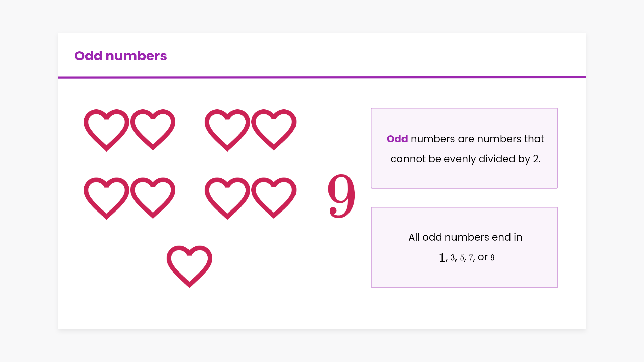
Task: Click the third heart in the top row
Action: 227,130
